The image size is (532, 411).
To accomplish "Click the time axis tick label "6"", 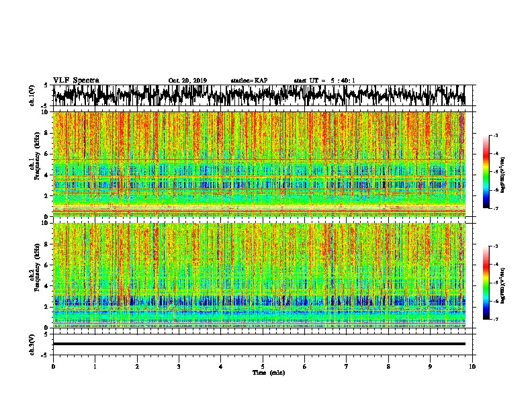I will tap(305, 366).
